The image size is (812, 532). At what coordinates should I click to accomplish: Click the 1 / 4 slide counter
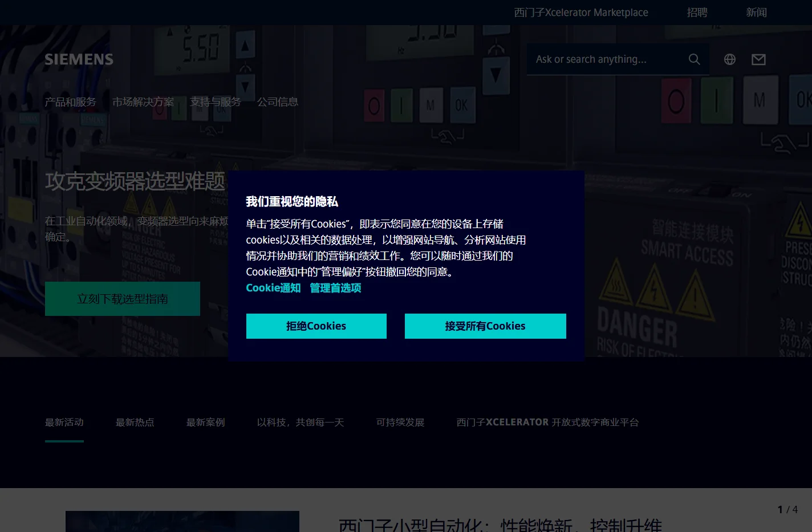787,510
